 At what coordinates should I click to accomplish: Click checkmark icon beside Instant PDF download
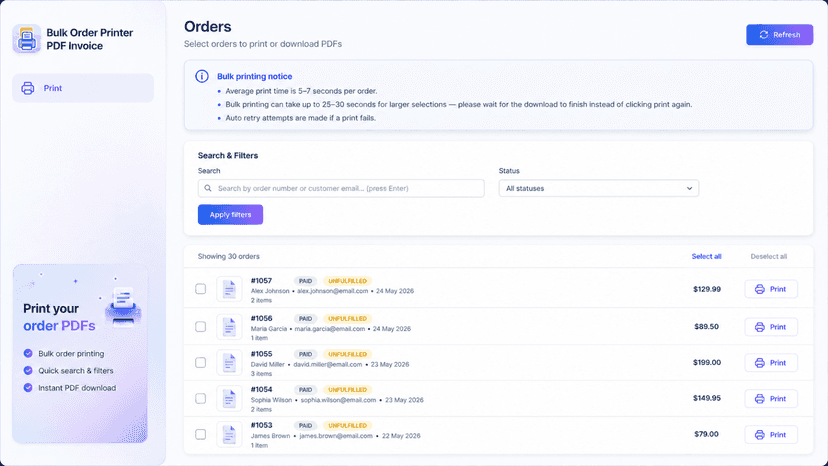tap(28, 388)
